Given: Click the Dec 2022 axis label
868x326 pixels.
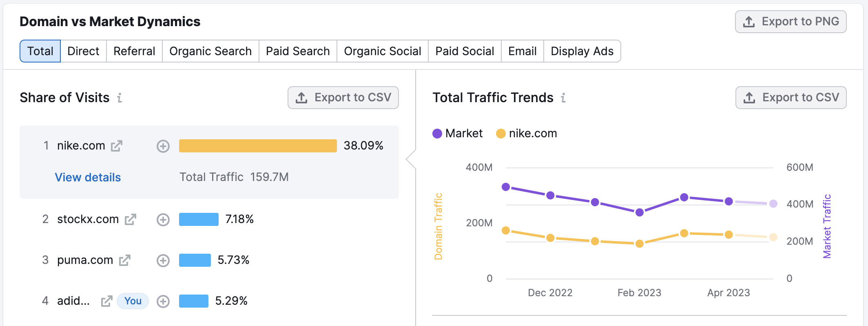Looking at the screenshot, I should [x=550, y=293].
